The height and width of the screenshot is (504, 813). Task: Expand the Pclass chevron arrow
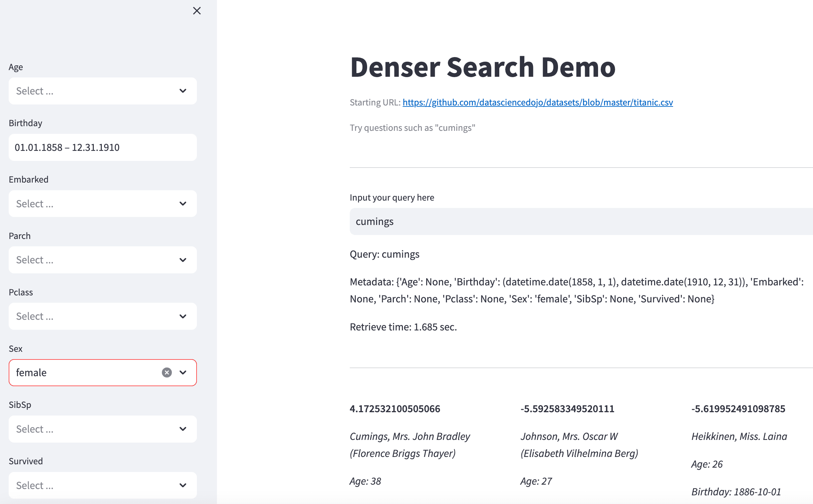(183, 316)
